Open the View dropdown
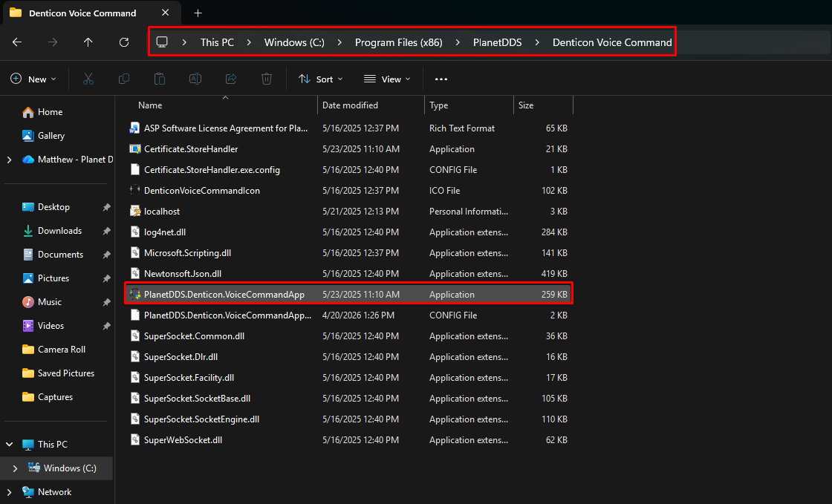 tap(387, 79)
